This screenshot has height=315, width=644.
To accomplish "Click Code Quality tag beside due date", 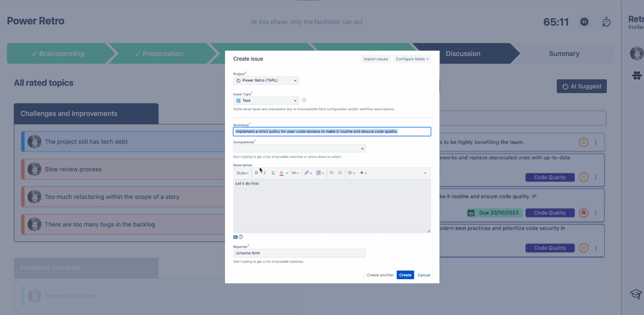I will click(550, 213).
